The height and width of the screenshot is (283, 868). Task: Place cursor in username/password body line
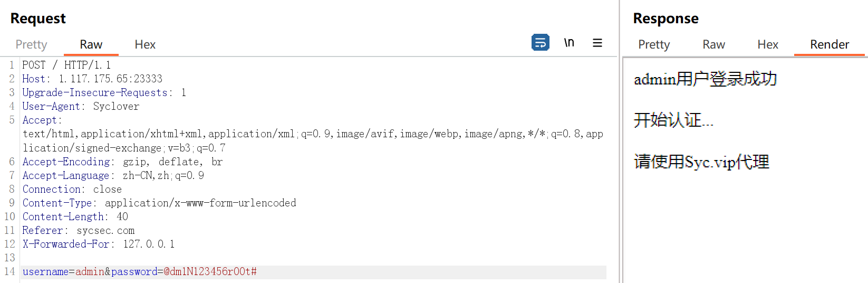pyautogui.click(x=139, y=271)
